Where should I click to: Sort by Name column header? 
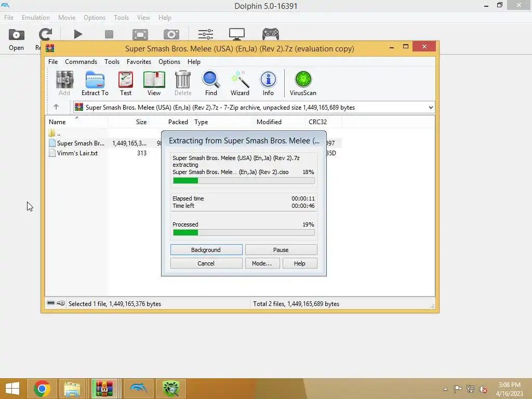coord(76,122)
